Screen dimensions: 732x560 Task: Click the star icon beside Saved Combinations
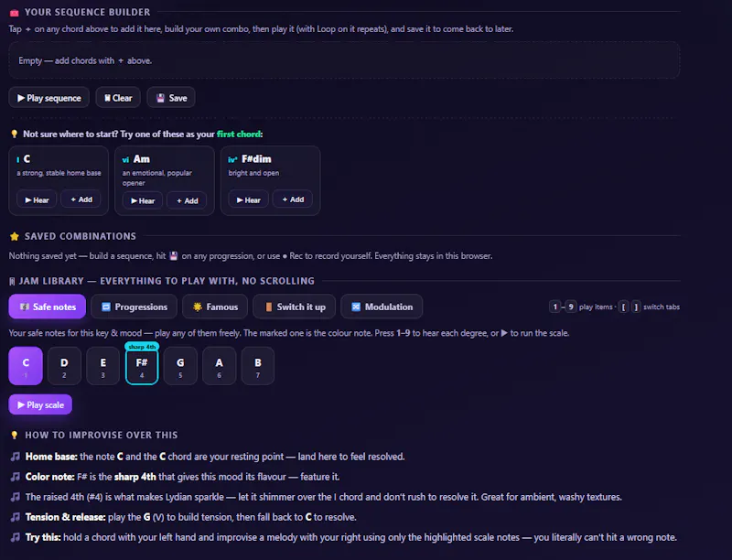[15, 237]
